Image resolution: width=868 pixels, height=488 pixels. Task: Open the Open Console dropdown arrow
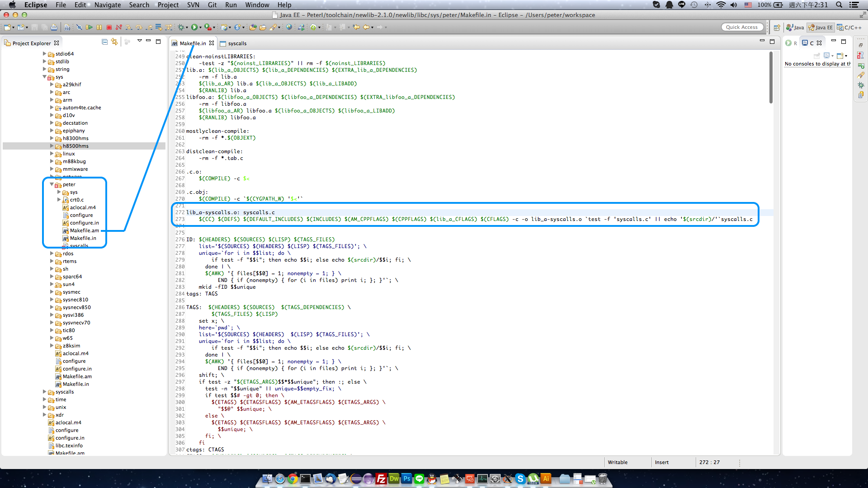point(846,56)
